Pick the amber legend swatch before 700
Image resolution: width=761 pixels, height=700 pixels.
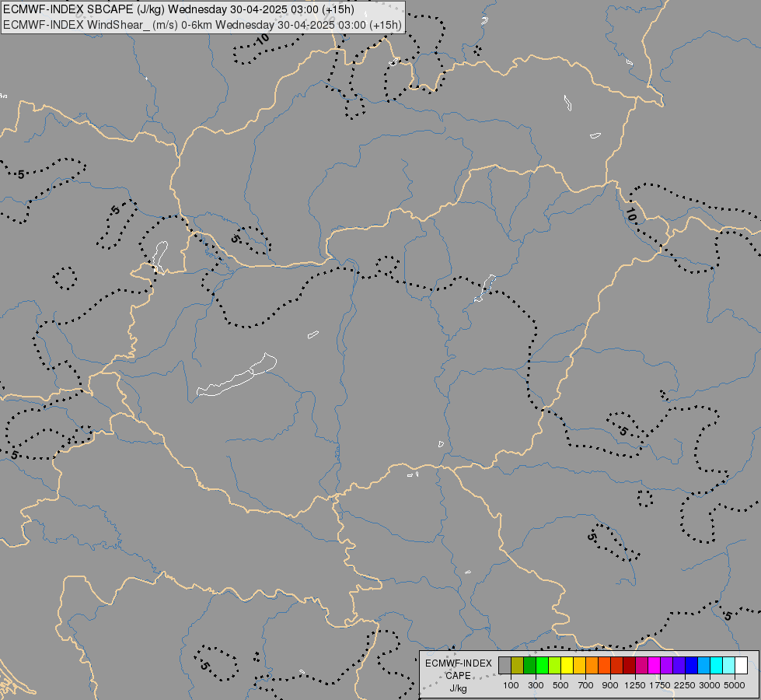(x=579, y=665)
